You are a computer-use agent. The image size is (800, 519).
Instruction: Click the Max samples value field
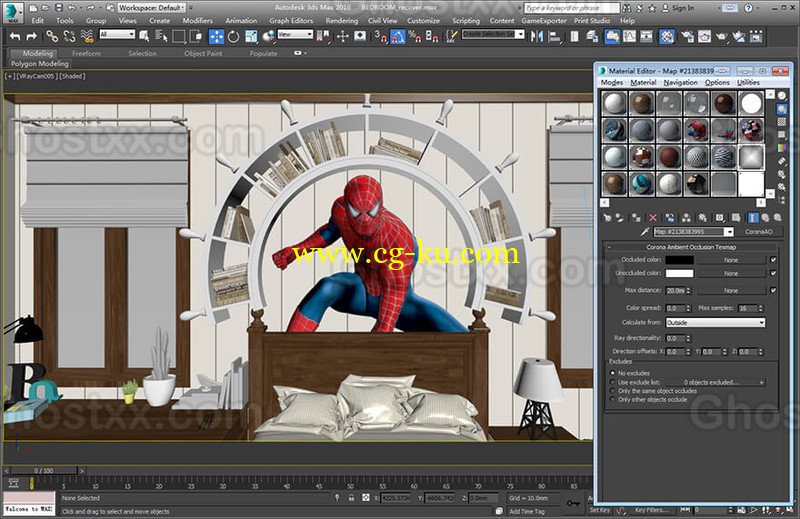(747, 308)
